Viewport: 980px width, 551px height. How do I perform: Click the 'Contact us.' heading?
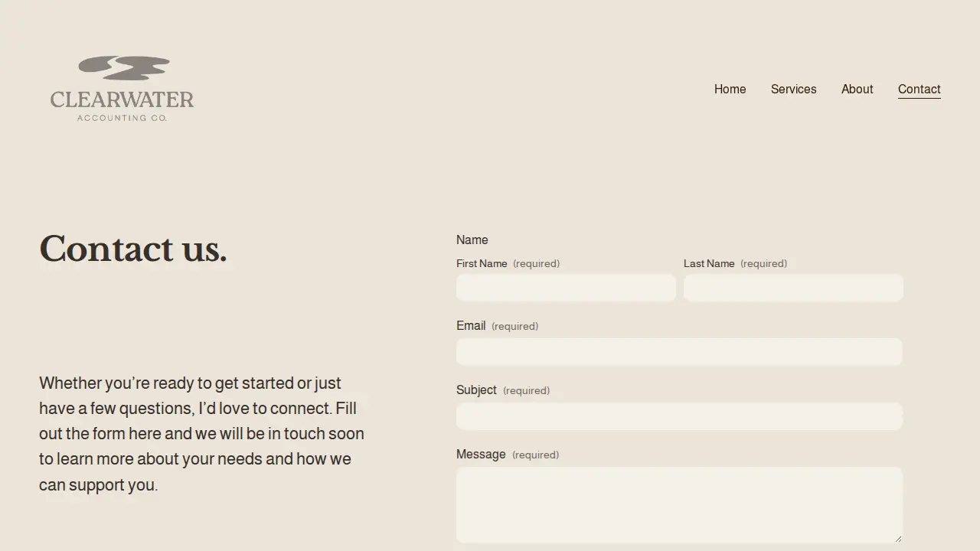pos(133,249)
